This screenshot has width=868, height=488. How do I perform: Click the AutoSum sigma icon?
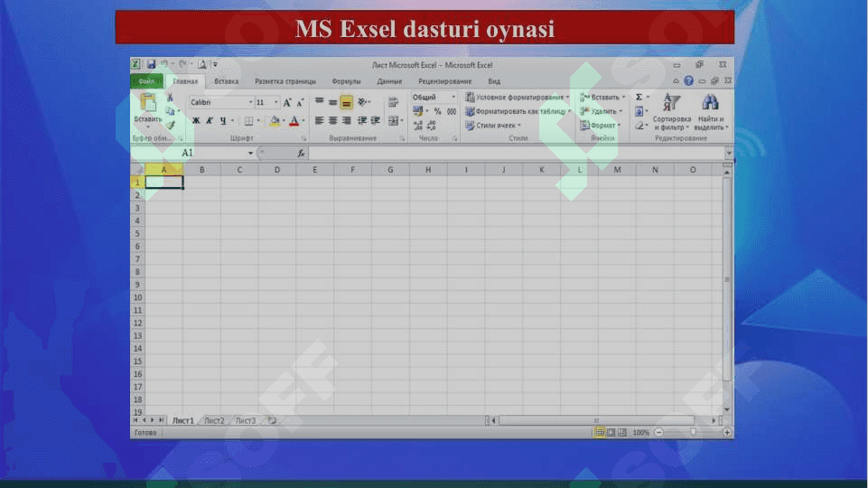click(639, 97)
